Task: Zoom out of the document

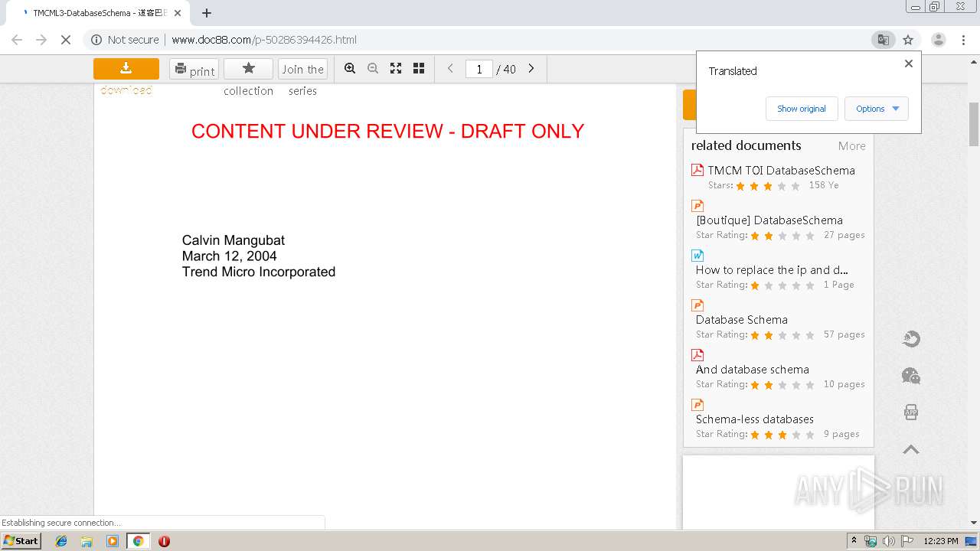Action: [373, 68]
